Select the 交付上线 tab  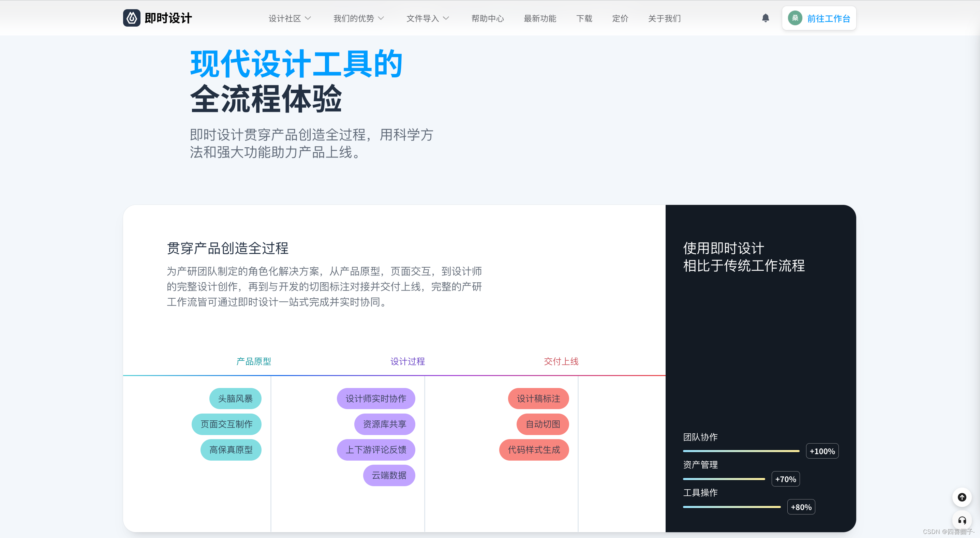click(561, 361)
